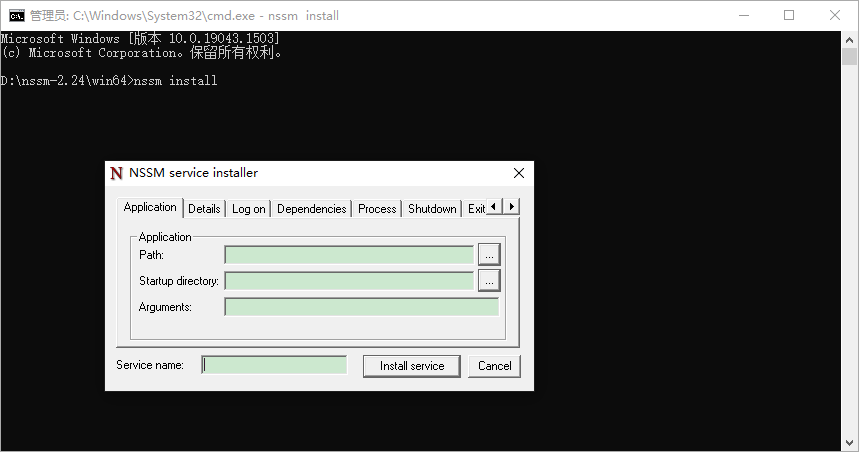Click the cmd window scrollbar up arrow
The height and width of the screenshot is (452, 859).
point(850,39)
